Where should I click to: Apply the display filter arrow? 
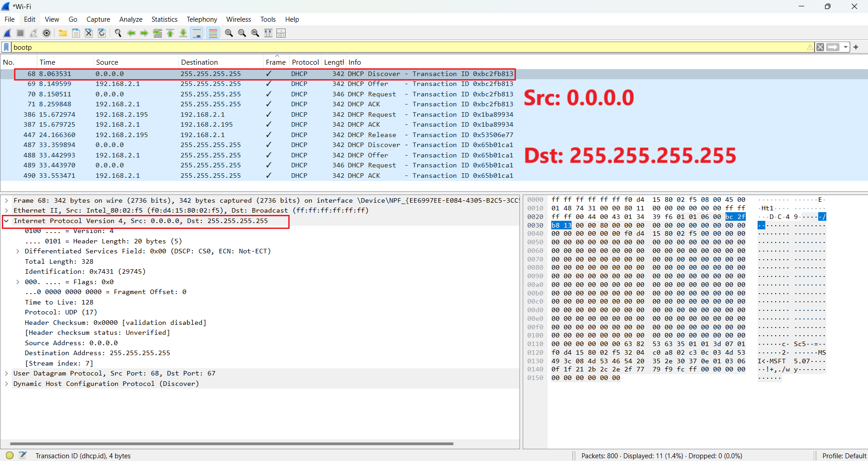pos(833,47)
